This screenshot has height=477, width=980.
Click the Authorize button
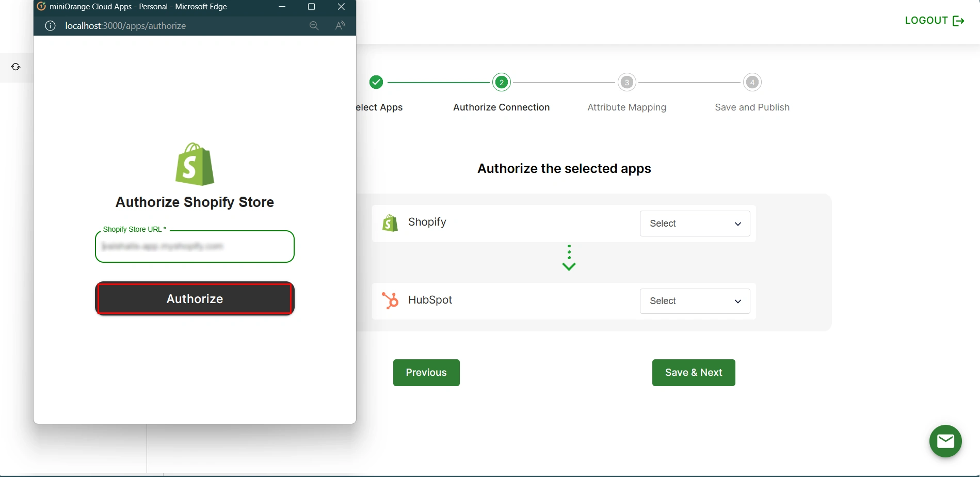click(x=194, y=298)
